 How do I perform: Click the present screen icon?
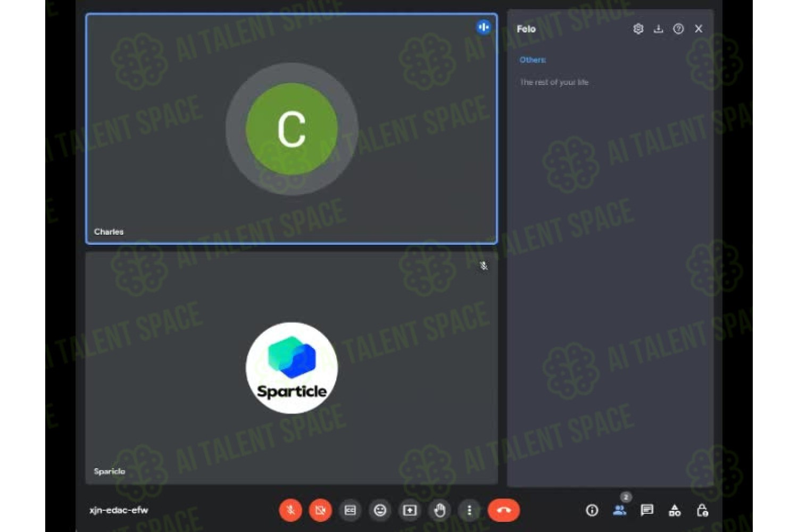click(410, 510)
